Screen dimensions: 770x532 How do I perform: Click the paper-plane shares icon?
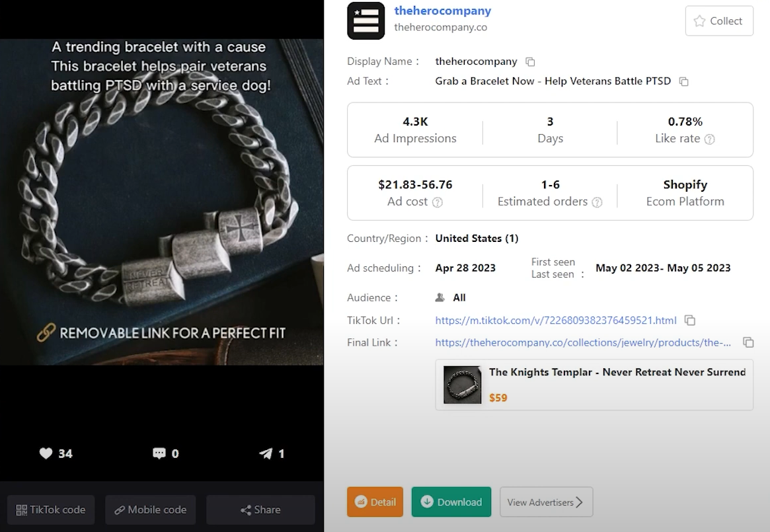(266, 453)
